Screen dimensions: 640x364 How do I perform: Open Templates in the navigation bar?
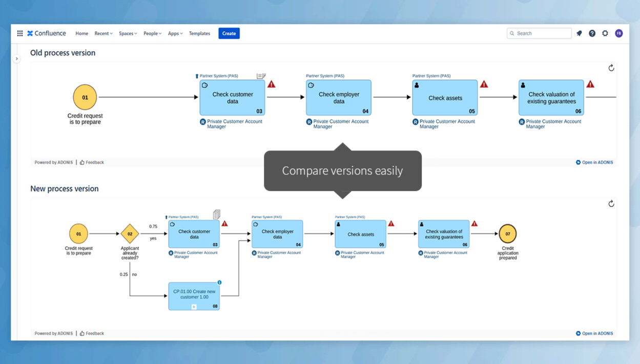[199, 33]
